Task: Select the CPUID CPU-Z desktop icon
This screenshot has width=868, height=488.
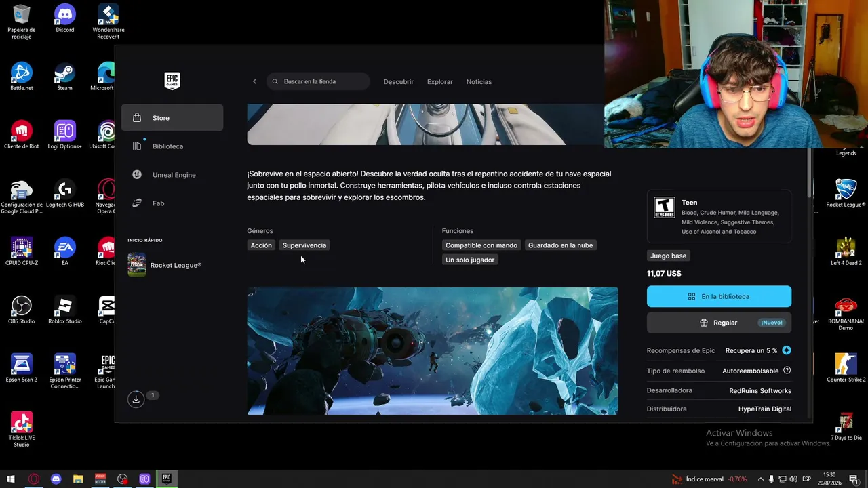Action: (x=21, y=252)
